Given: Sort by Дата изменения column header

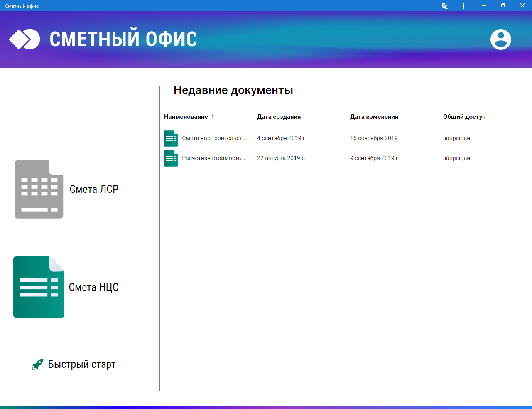Looking at the screenshot, I should click(x=374, y=117).
